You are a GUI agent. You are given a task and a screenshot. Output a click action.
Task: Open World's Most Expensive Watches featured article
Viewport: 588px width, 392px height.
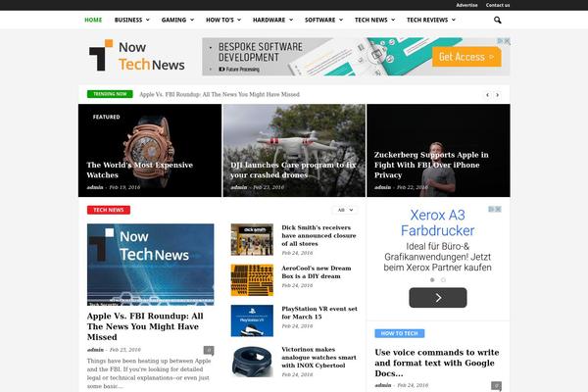[139, 170]
